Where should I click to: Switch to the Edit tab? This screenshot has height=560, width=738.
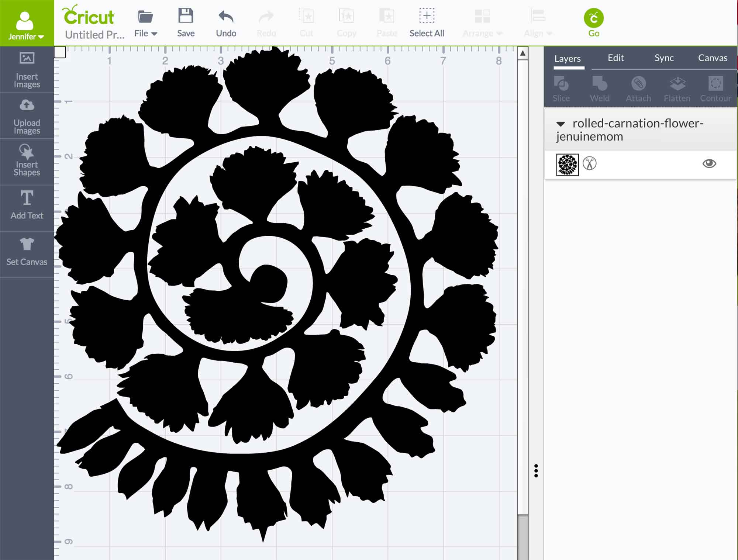[616, 58]
